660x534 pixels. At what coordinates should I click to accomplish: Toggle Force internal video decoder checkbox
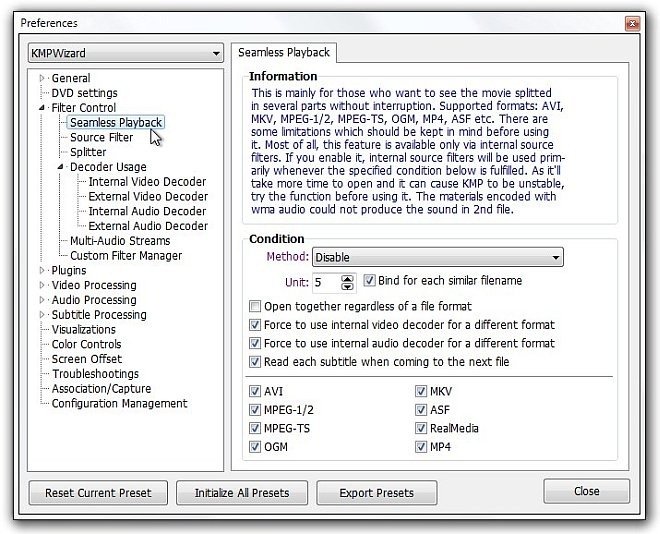point(255,325)
